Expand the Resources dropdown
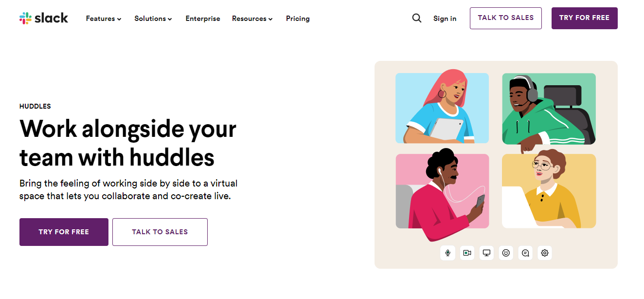Screen dimensions: 644x299 click(252, 19)
